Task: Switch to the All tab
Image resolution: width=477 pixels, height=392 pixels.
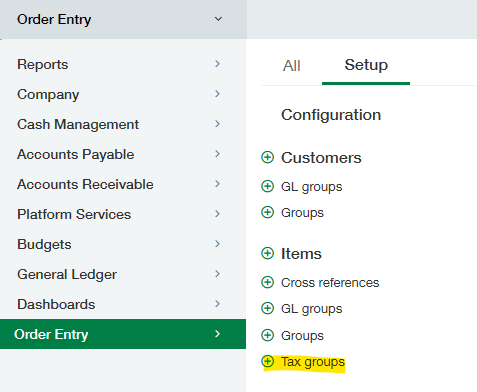Action: coord(292,66)
